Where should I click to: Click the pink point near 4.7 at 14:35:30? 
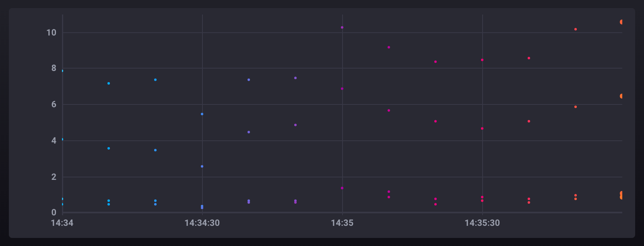click(x=482, y=129)
